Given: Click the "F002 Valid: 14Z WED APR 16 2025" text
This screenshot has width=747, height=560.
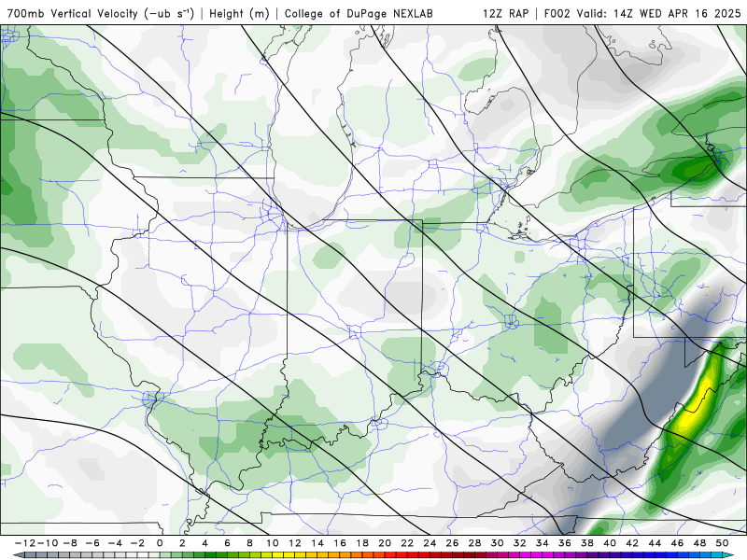Looking at the screenshot, I should click(x=642, y=14).
